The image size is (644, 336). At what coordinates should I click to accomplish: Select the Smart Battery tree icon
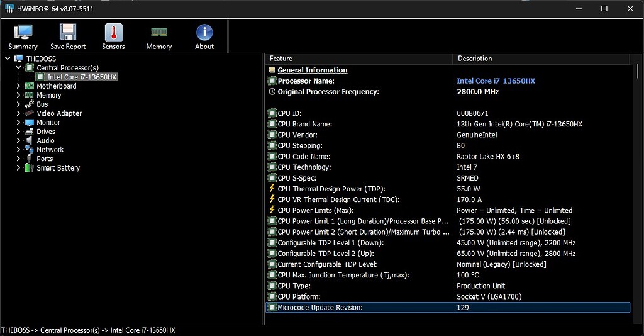click(29, 167)
